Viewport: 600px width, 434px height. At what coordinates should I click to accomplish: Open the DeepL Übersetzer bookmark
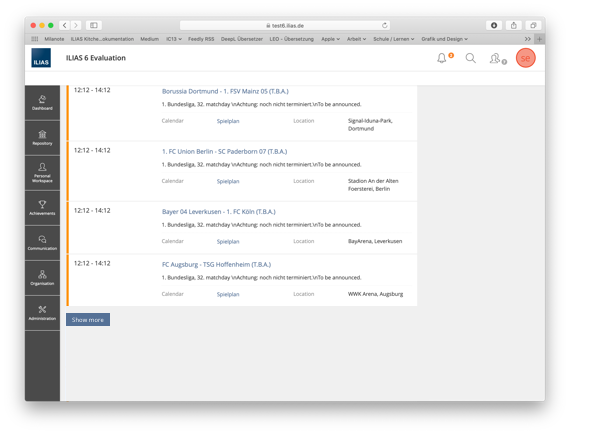click(x=242, y=39)
